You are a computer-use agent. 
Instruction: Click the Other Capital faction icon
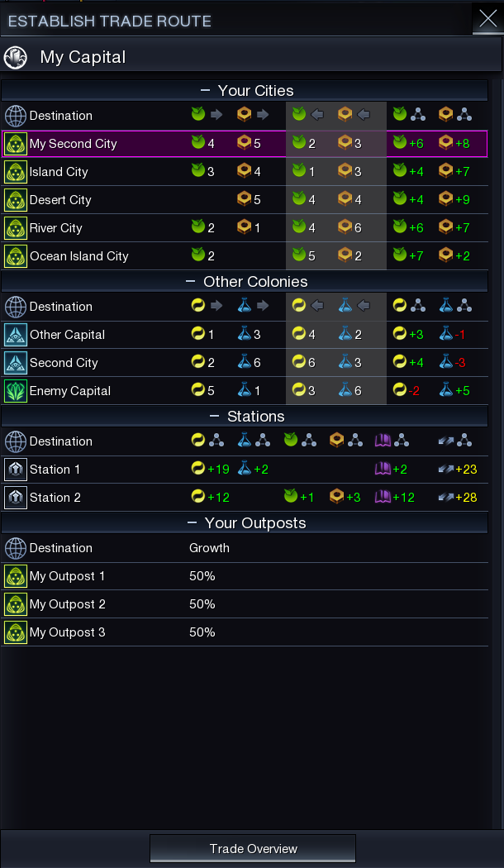(x=15, y=335)
